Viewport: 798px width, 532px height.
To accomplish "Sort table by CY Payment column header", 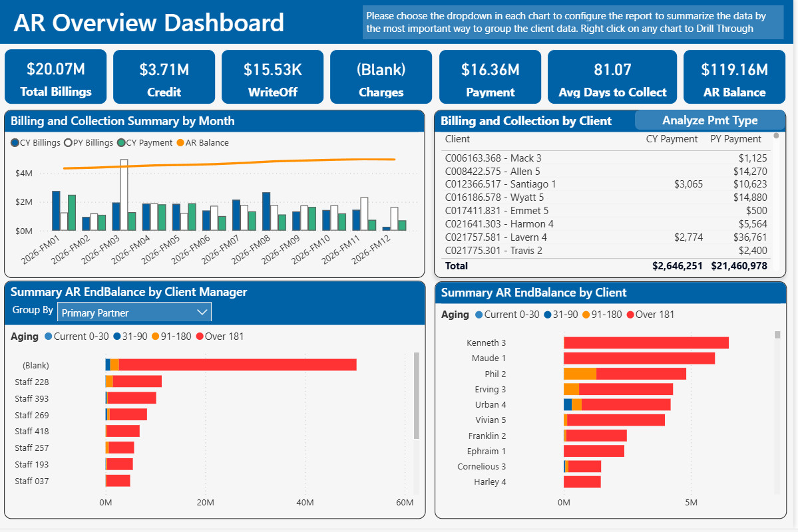I will (x=672, y=140).
